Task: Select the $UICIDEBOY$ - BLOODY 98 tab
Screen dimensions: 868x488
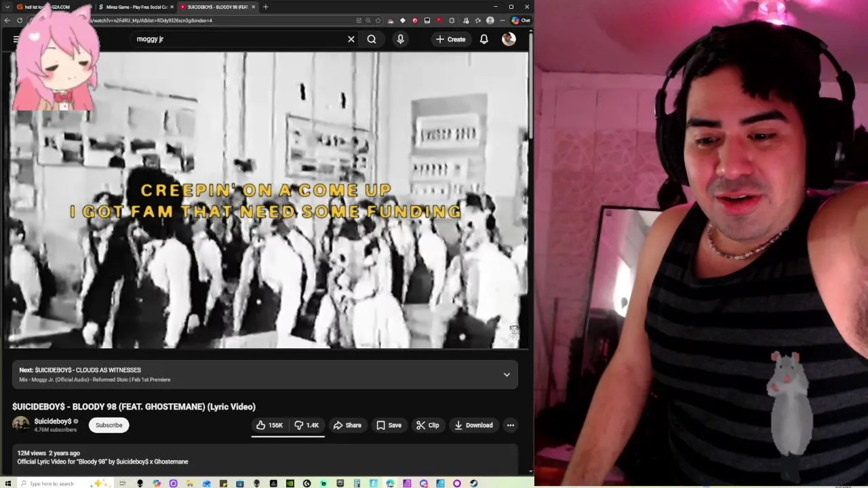Action: click(x=217, y=7)
